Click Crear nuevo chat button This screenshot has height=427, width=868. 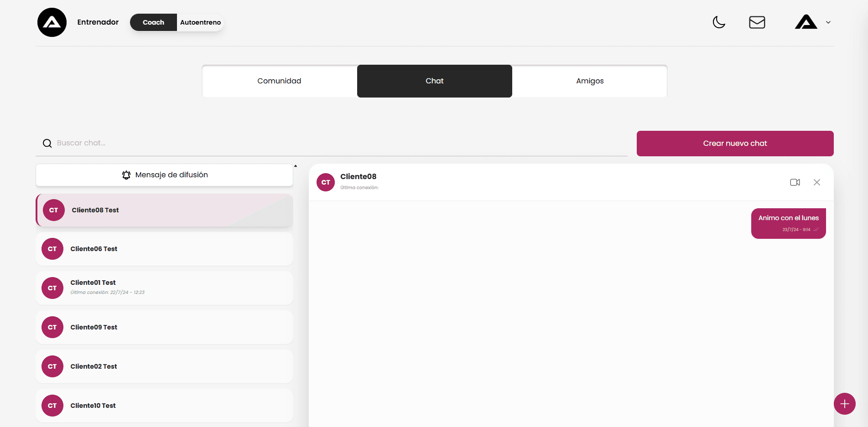pyautogui.click(x=735, y=144)
